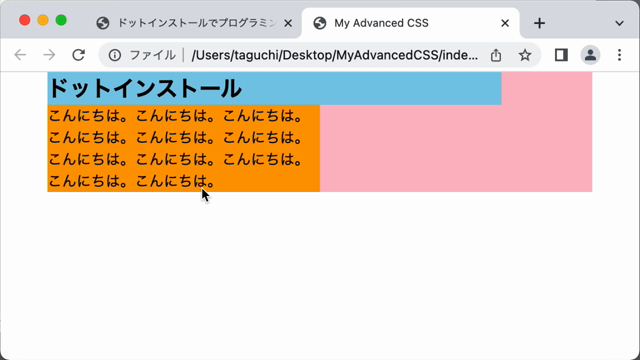Click the green fullscreen window button

[x=61, y=20]
